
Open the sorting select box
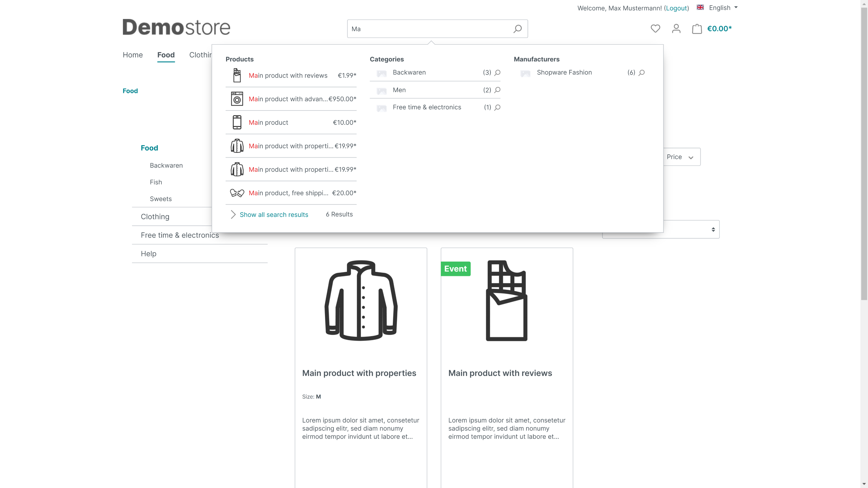click(661, 229)
